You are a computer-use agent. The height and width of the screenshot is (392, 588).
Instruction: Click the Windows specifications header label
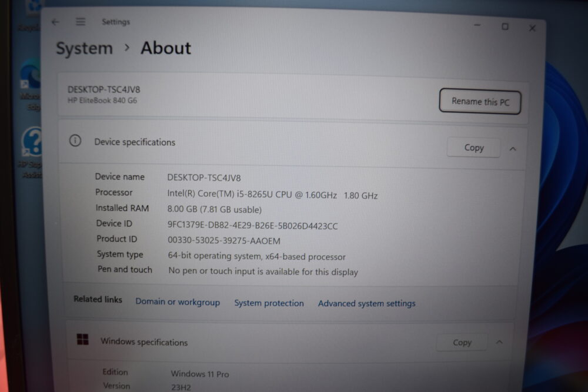coord(144,342)
